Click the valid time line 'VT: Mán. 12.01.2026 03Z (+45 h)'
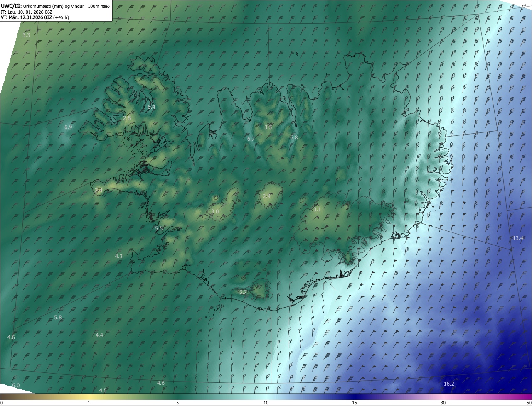Viewport: 532px width, 406px height. (x=35, y=17)
